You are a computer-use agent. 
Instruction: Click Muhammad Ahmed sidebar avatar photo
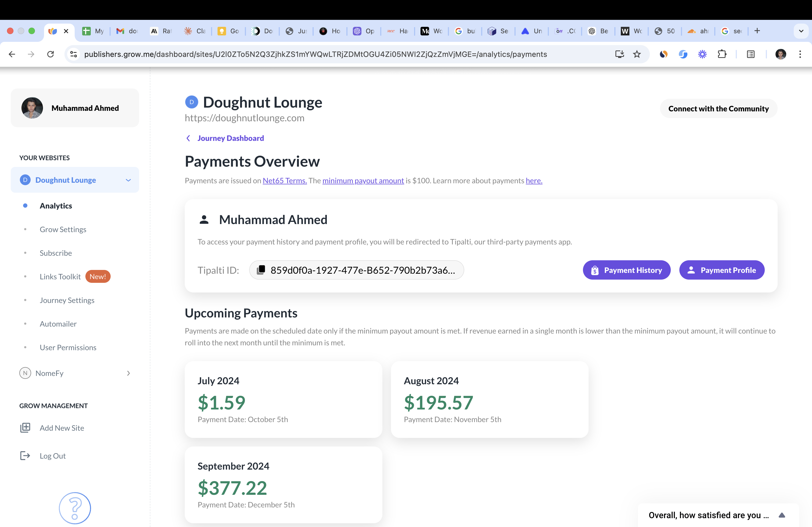click(32, 108)
